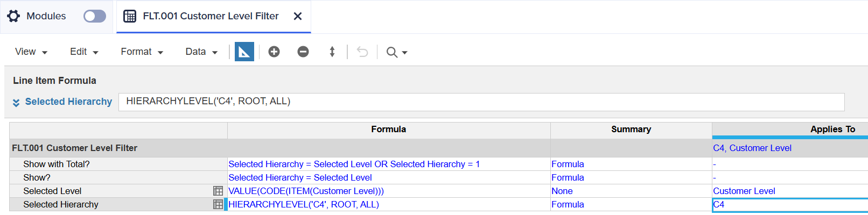This screenshot has width=868, height=215.
Task: Collapse the Selected Hierarchy formula expander
Action: tap(16, 102)
